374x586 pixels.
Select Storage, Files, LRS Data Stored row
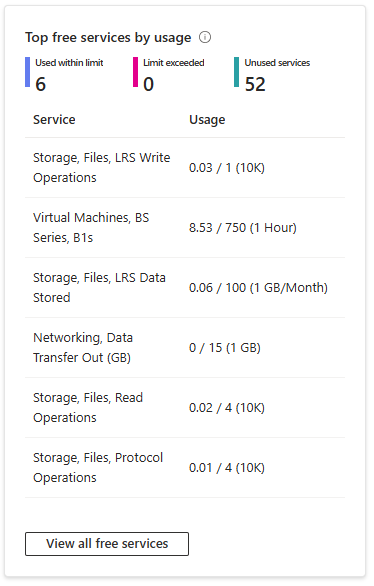pos(185,287)
